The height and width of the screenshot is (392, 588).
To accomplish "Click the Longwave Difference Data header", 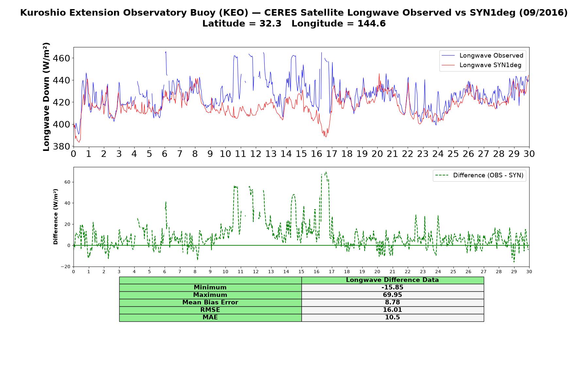I will tap(393, 280).
